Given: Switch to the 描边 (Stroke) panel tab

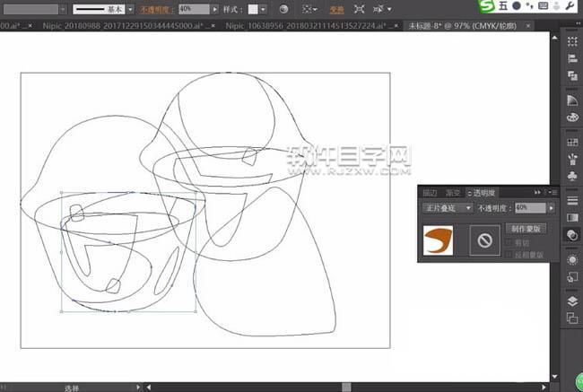Looking at the screenshot, I should [430, 192].
